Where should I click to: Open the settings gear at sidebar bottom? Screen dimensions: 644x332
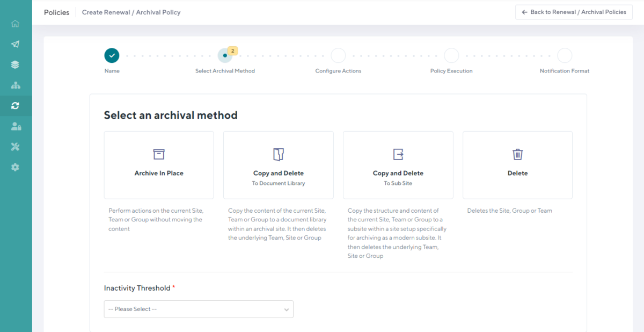click(15, 167)
